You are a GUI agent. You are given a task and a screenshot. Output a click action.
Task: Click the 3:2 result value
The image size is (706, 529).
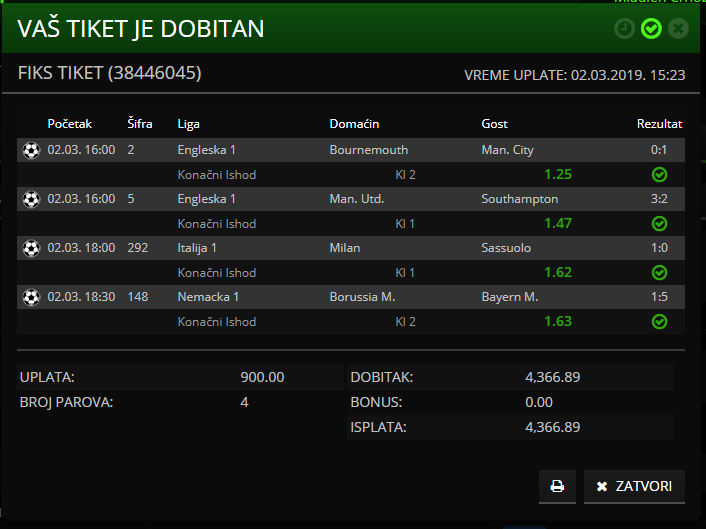tap(659, 199)
